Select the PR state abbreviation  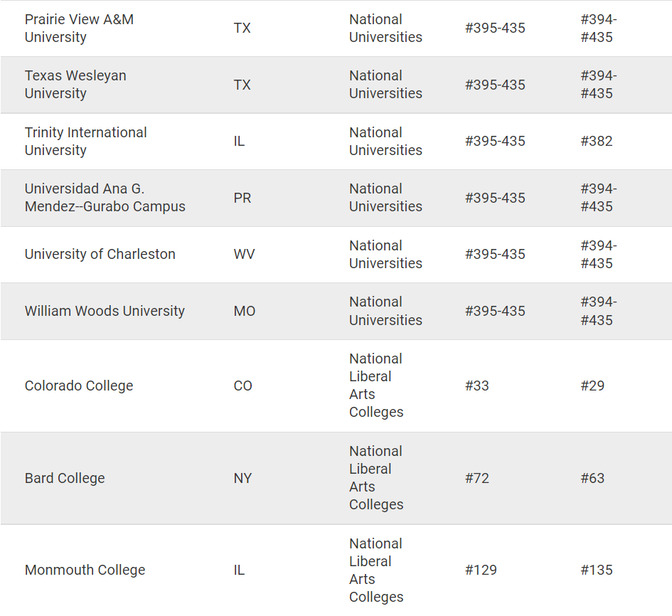click(242, 198)
